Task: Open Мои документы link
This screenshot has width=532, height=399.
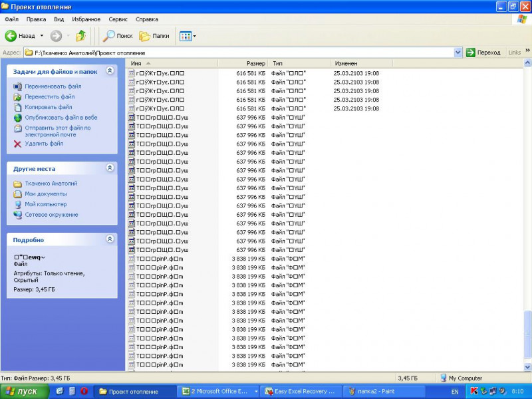Action: pyautogui.click(x=45, y=194)
